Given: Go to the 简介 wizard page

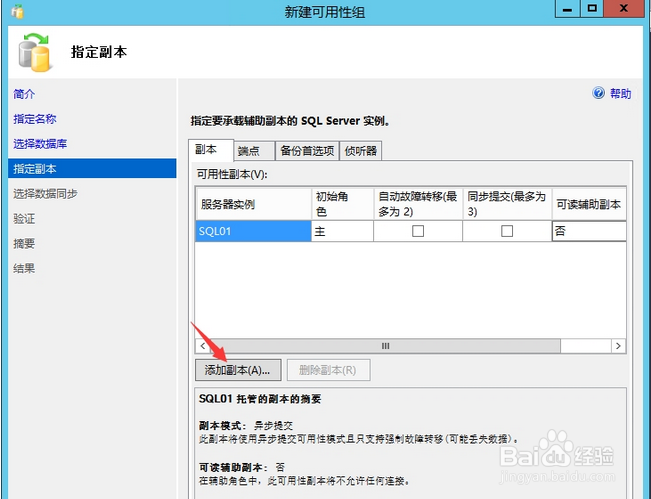Looking at the screenshot, I should (24, 94).
